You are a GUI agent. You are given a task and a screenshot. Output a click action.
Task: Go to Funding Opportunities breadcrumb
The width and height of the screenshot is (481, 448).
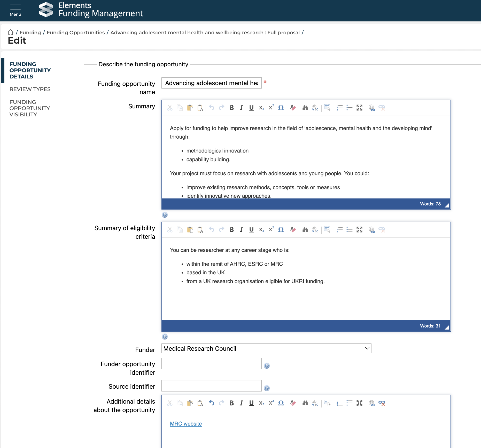(x=76, y=33)
